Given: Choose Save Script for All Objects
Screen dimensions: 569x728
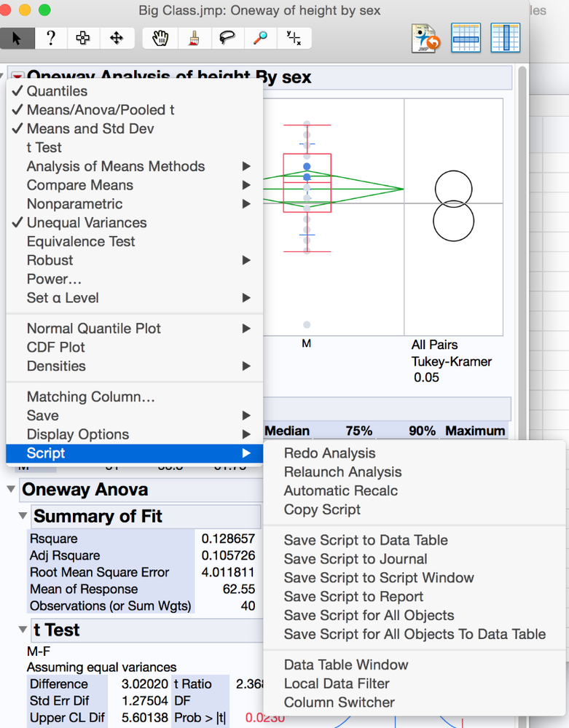Looking at the screenshot, I should [x=415, y=616].
